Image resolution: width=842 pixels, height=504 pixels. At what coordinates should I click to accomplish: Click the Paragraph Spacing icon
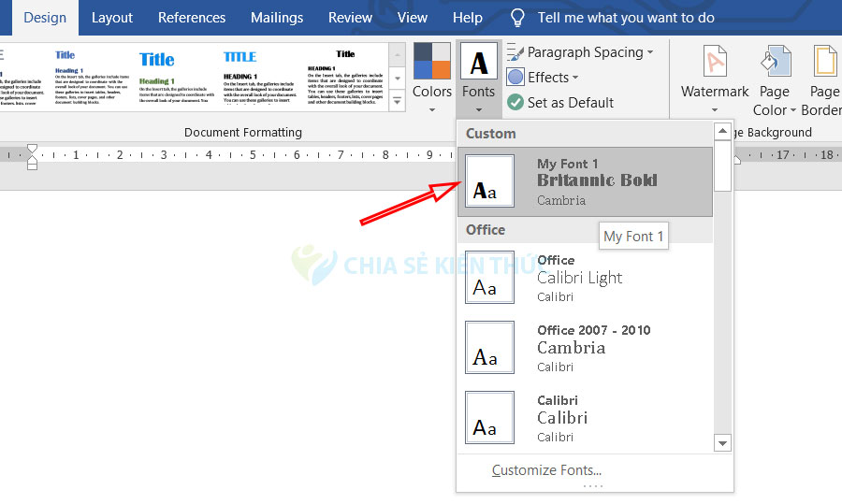(515, 52)
